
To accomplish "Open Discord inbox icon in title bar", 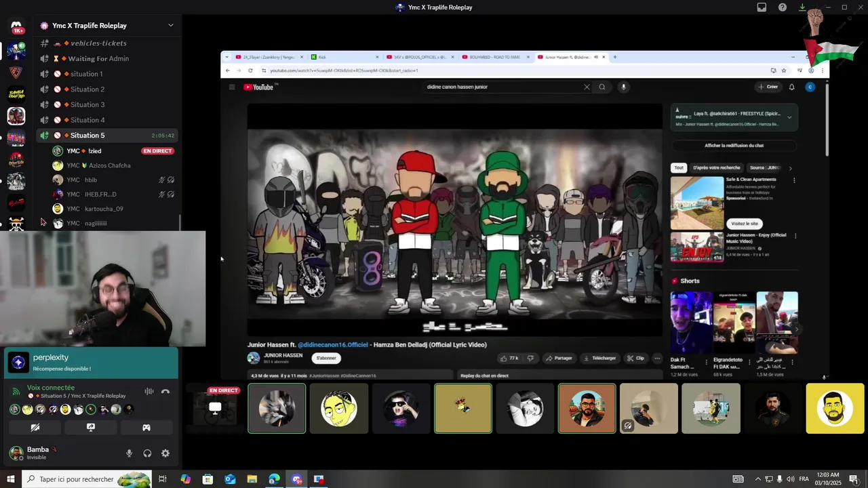I will pyautogui.click(x=762, y=7).
